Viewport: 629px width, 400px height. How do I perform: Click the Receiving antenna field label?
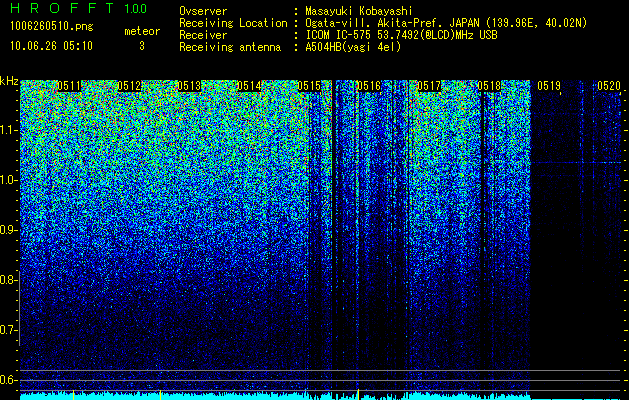click(230, 47)
